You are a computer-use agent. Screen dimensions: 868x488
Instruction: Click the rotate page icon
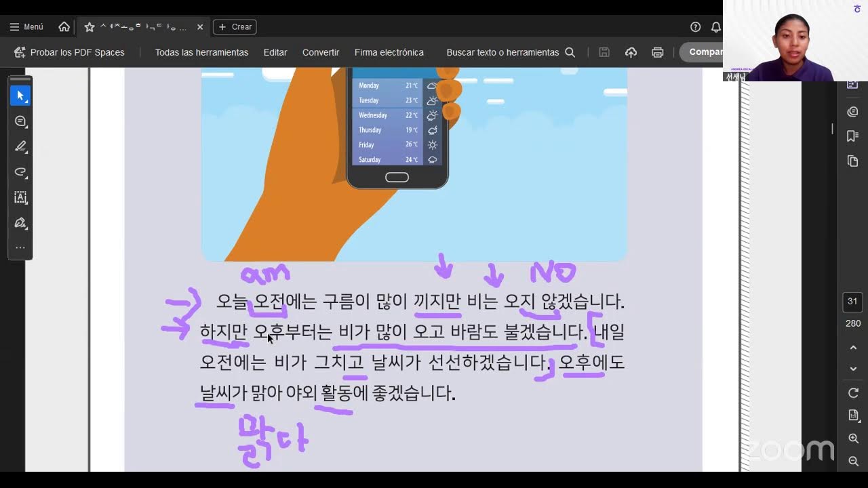853,393
